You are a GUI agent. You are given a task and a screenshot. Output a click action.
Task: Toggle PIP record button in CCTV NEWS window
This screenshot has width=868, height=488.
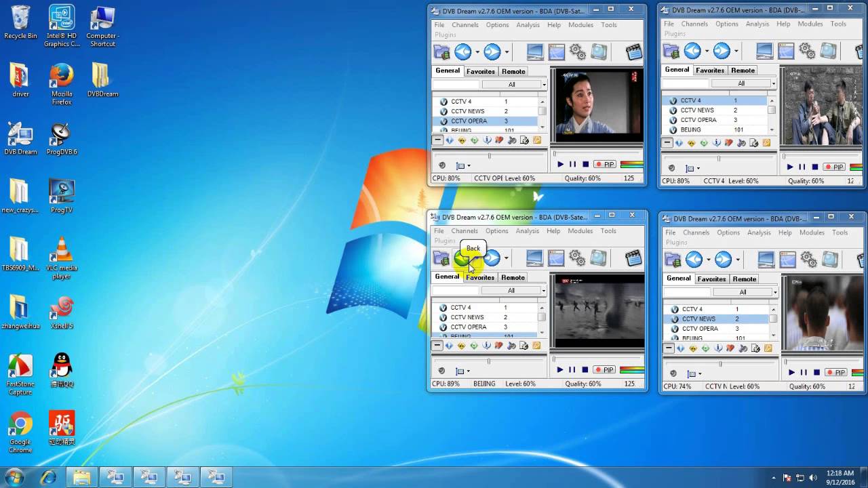point(835,373)
